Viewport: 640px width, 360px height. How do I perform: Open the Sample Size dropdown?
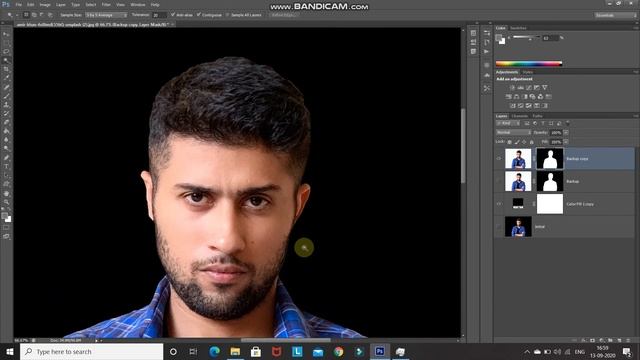click(x=106, y=15)
